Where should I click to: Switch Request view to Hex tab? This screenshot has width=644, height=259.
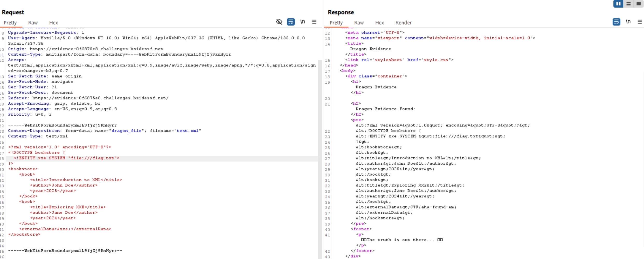click(53, 23)
